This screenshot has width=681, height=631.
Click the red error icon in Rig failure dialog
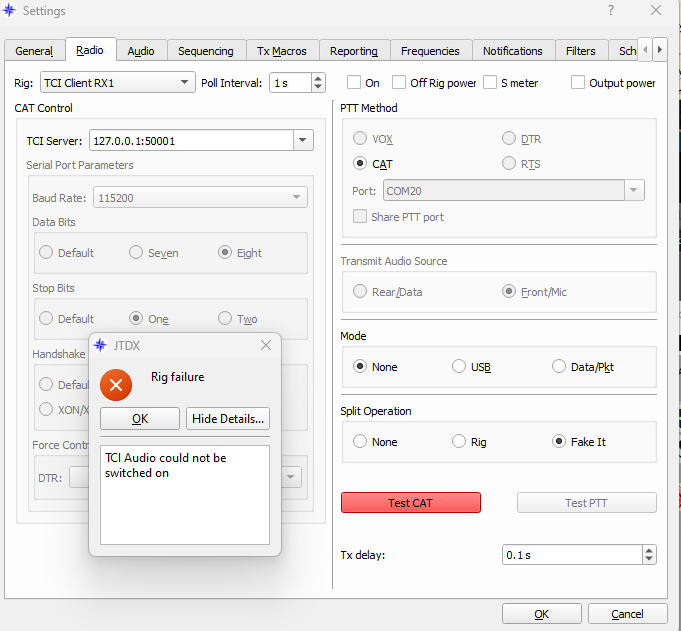[x=116, y=385]
